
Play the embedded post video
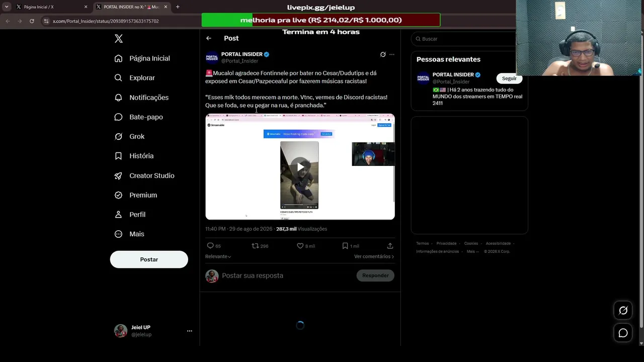[300, 167]
